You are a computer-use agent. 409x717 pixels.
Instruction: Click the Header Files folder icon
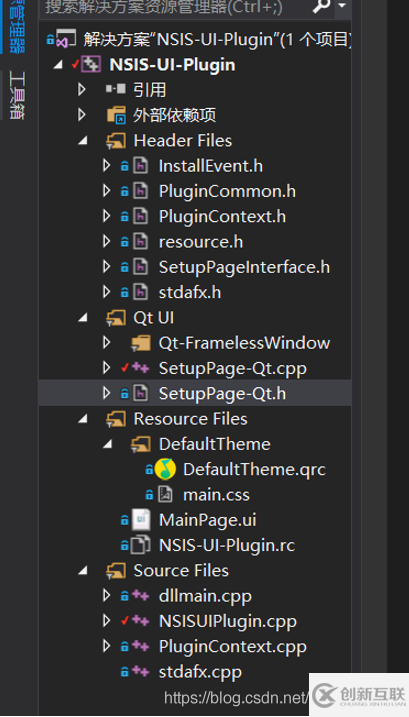[116, 140]
